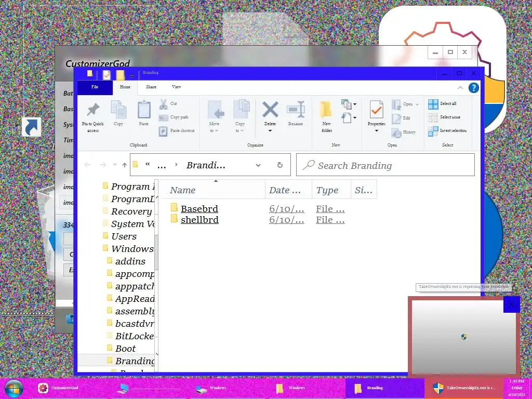This screenshot has height=399, width=532.
Task: Click Branding taskbar button
Action: coord(385,388)
